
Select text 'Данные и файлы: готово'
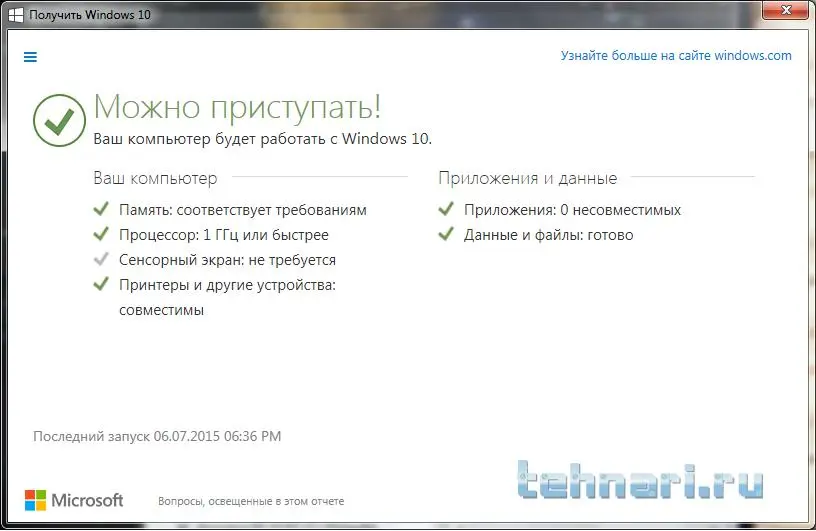click(549, 235)
